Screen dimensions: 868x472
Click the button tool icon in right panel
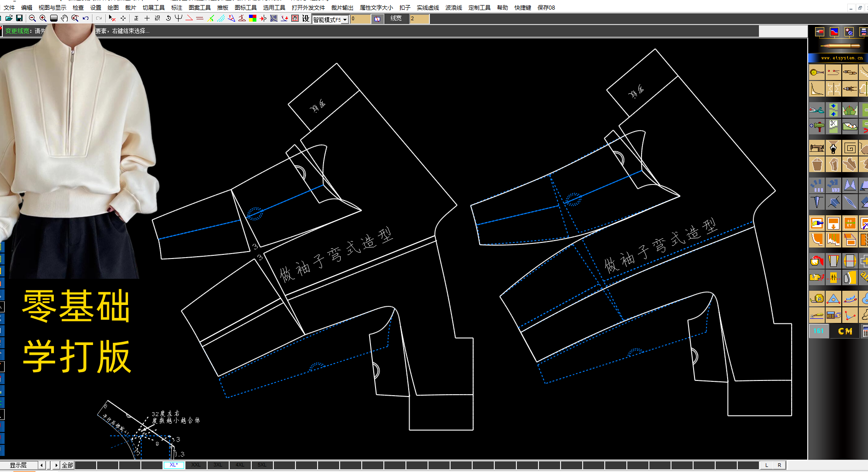(x=817, y=72)
